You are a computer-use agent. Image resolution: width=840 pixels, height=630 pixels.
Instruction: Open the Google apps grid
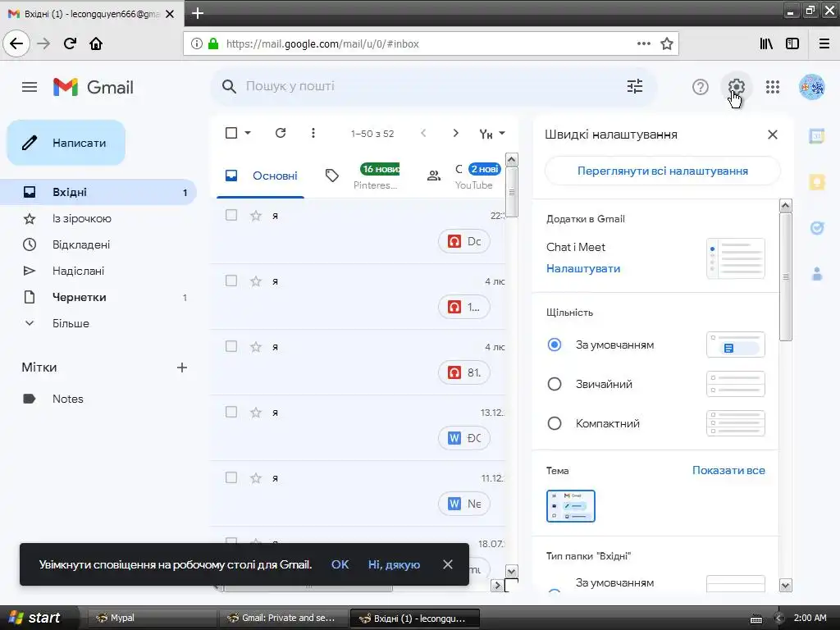pos(773,87)
